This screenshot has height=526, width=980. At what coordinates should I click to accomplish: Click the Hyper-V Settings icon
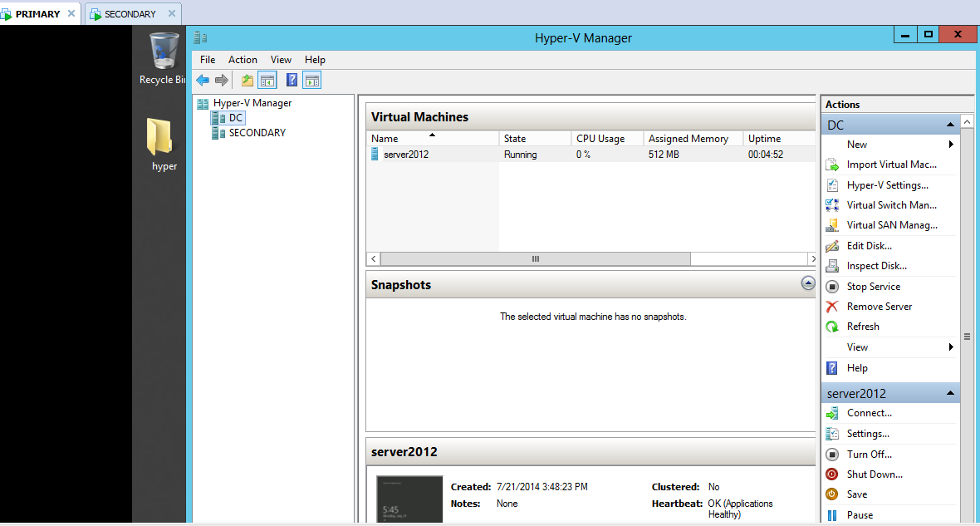[832, 185]
